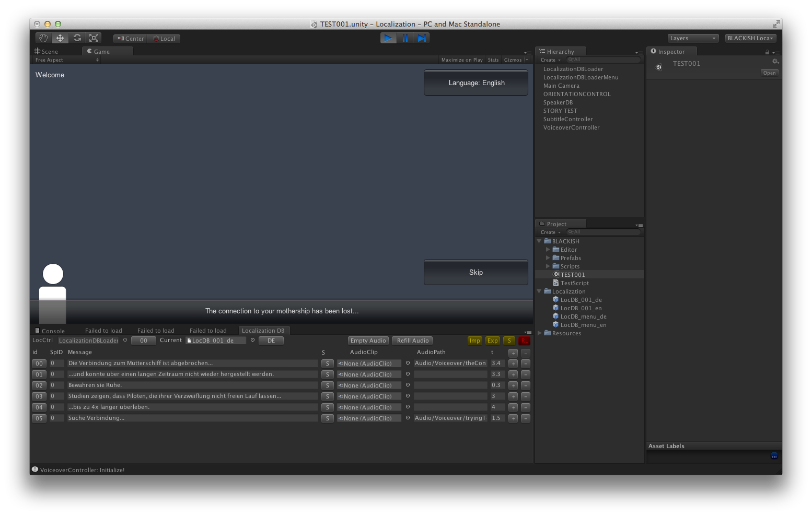Toggle Local handle orientation
The width and height of the screenshot is (812, 516).
click(x=164, y=38)
